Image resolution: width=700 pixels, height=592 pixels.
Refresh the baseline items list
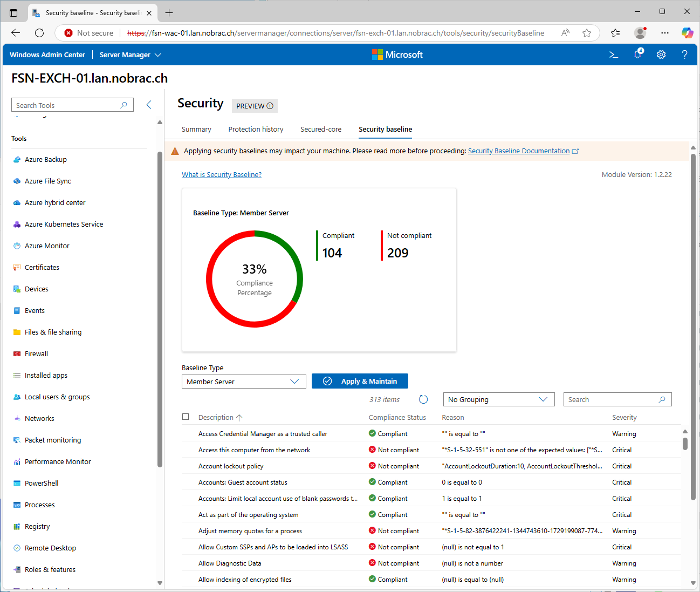point(423,399)
